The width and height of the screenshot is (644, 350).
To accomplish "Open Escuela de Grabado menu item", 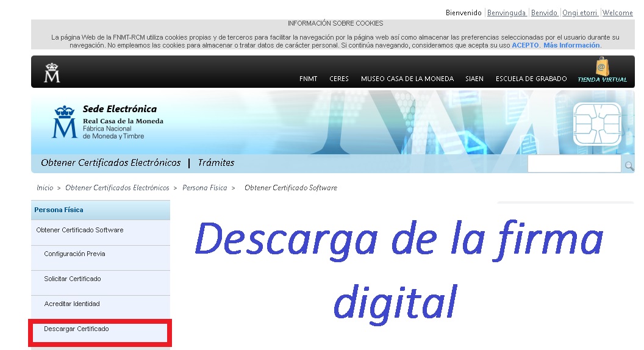I will [x=531, y=79].
